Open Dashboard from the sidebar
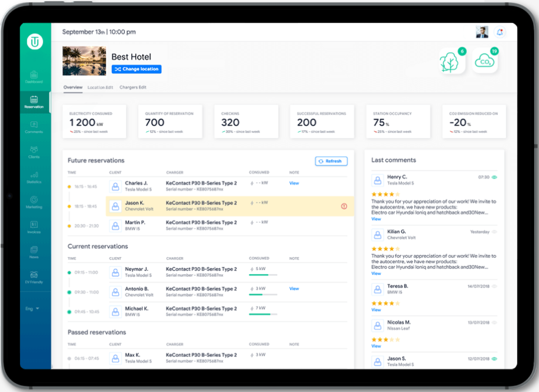Image resolution: width=539 pixels, height=392 pixels. point(34,76)
